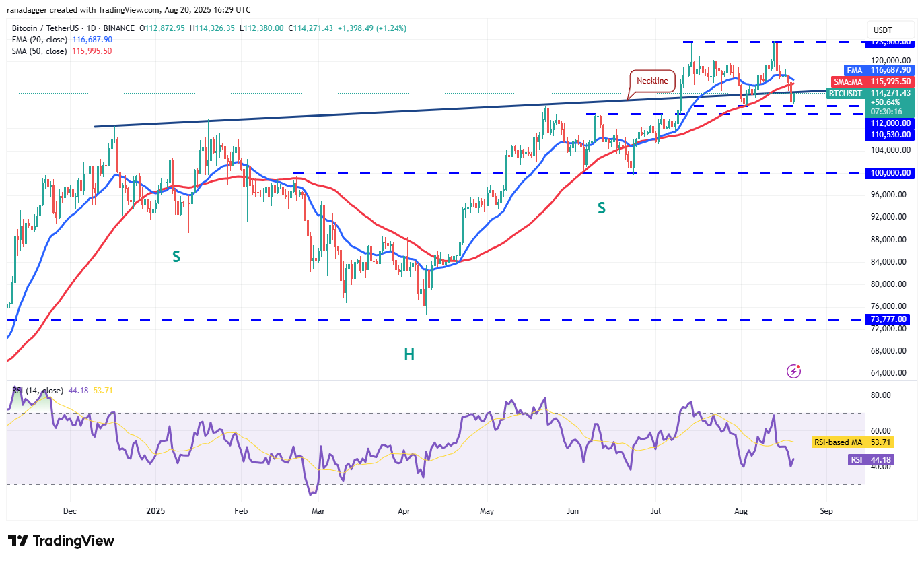Viewport: 924px width, 561px height.
Task: Select the Neckline callout annotation
Action: pos(652,81)
